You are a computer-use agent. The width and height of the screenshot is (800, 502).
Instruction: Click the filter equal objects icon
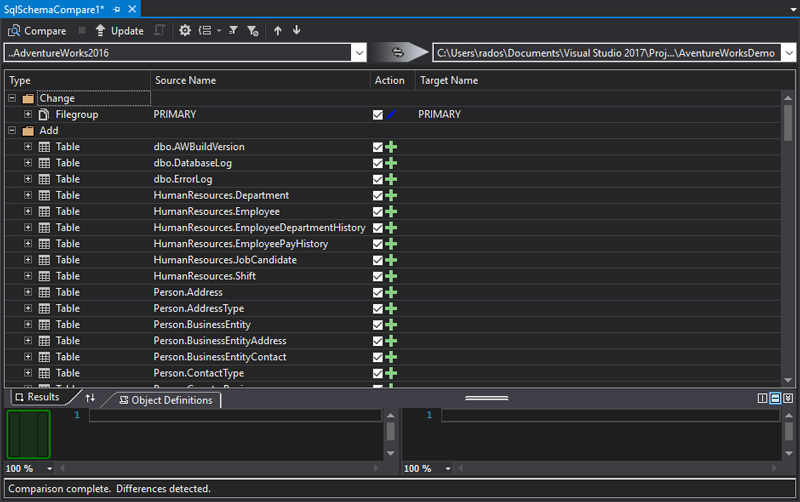coord(233,31)
